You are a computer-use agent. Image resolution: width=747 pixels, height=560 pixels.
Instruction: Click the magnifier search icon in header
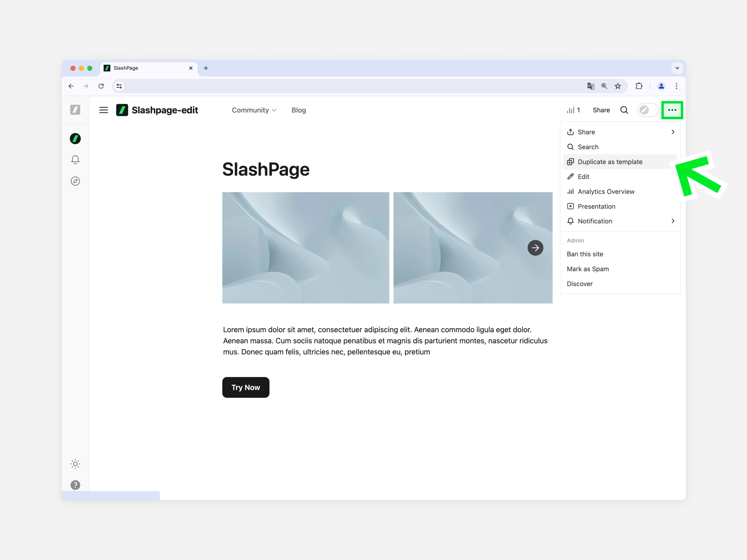click(624, 110)
